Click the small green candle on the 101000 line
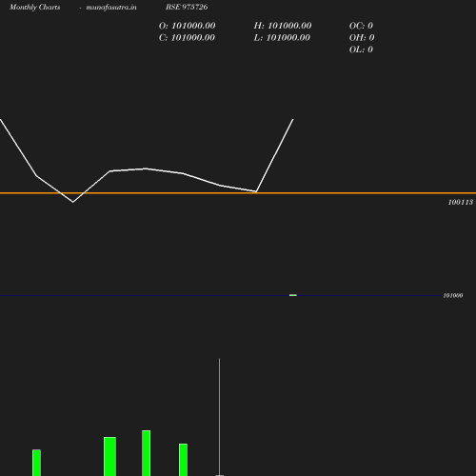 (x=293, y=295)
